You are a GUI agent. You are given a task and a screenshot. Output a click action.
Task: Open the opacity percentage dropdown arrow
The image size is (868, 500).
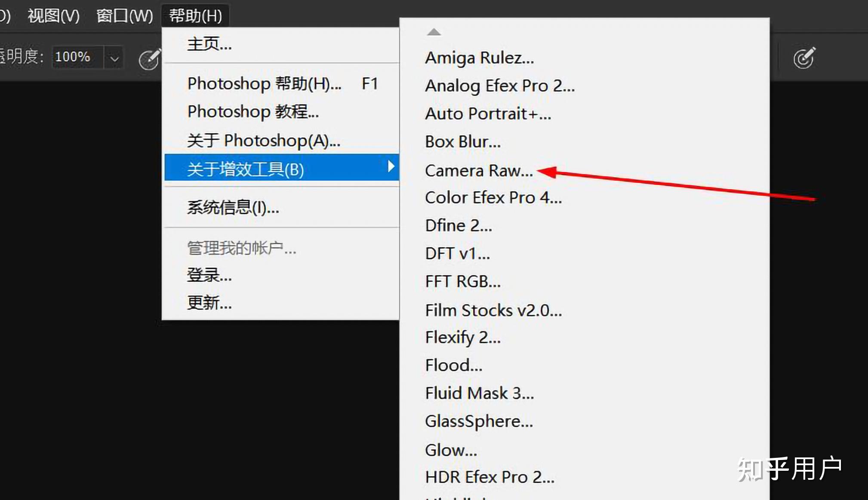click(x=114, y=58)
